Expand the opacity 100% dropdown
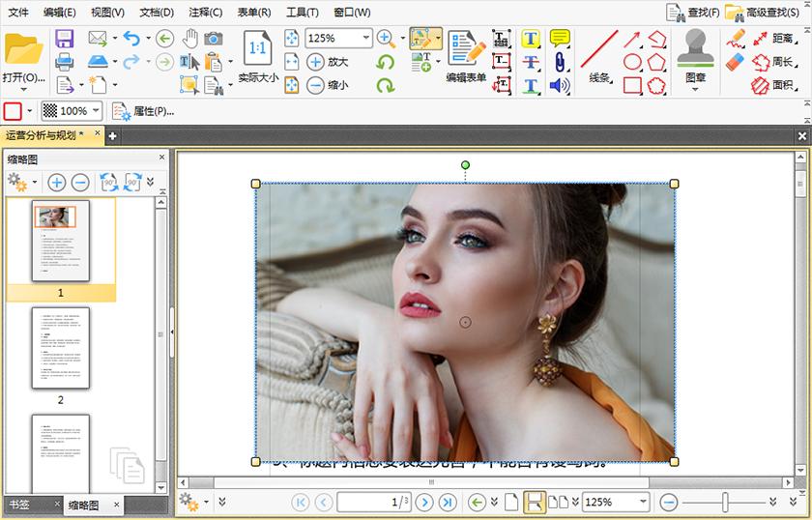Image resolution: width=812 pixels, height=520 pixels. (96, 111)
